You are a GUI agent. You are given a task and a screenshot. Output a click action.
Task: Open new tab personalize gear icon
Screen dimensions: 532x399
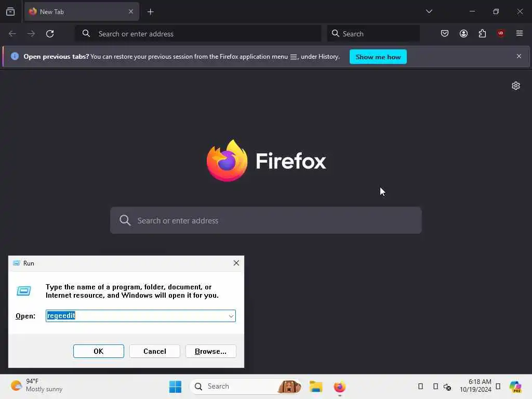click(x=516, y=86)
